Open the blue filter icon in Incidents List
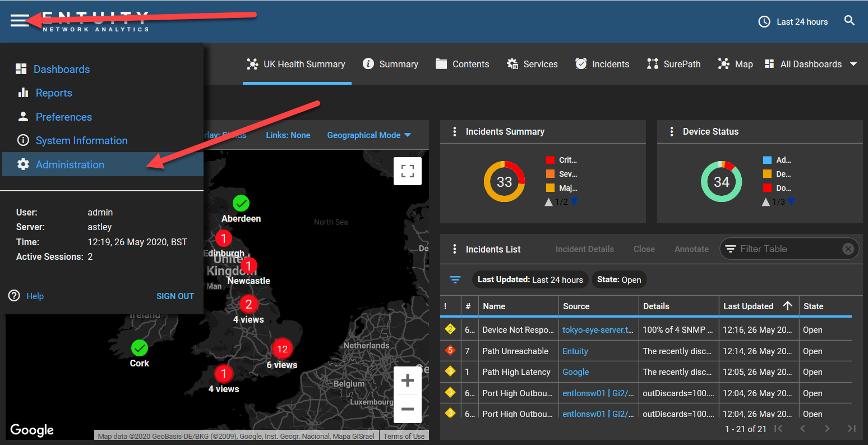The image size is (868, 445). (x=455, y=279)
